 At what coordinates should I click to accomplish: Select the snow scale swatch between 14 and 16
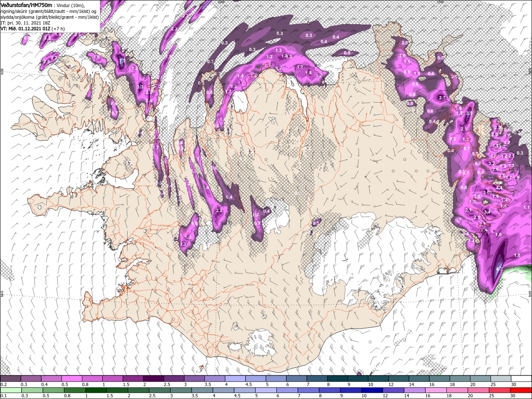419,379
